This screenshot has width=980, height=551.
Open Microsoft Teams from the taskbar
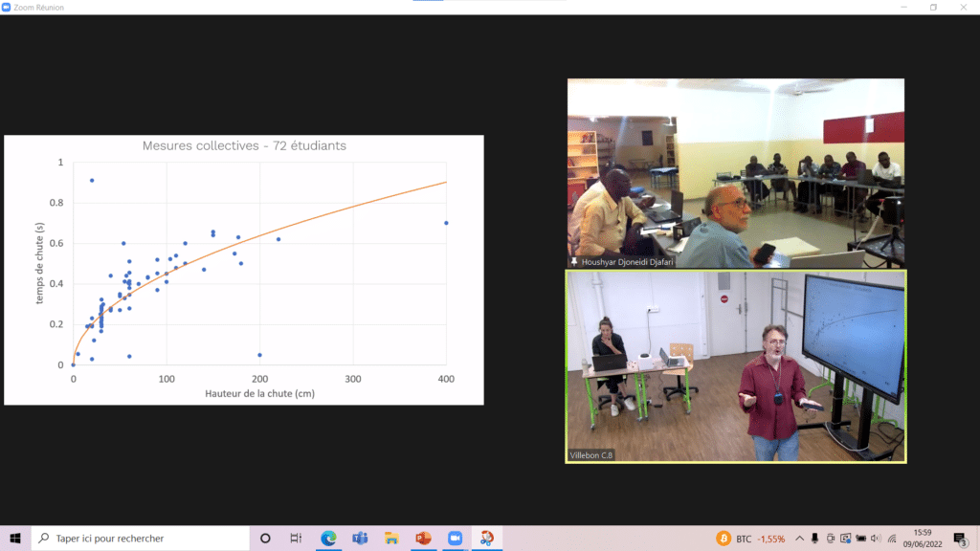tap(360, 538)
